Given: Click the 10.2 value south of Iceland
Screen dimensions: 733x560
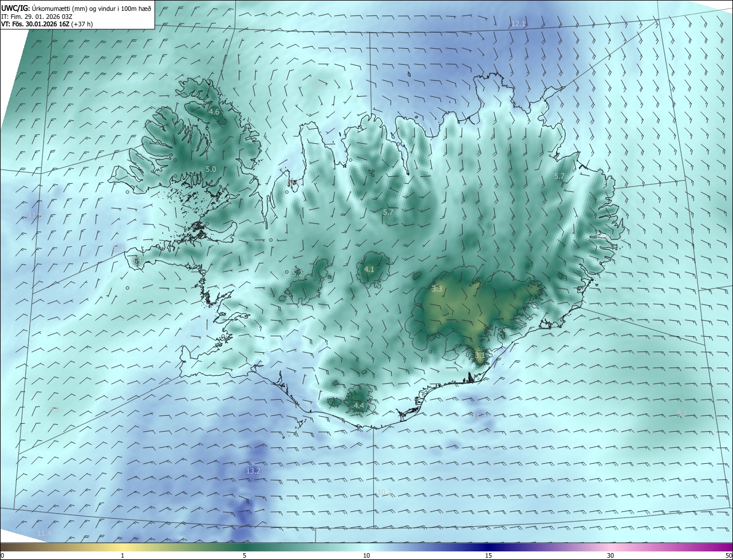Looking at the screenshot, I should coord(384,492).
